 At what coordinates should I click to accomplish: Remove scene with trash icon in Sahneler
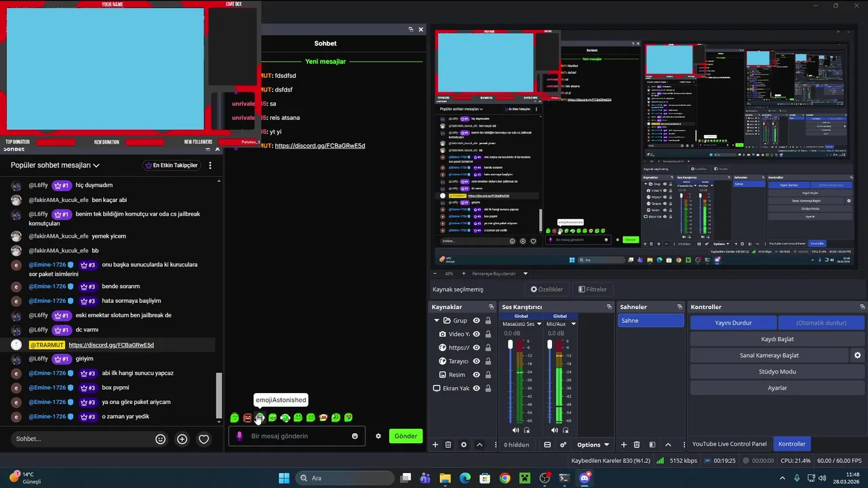[x=637, y=445]
